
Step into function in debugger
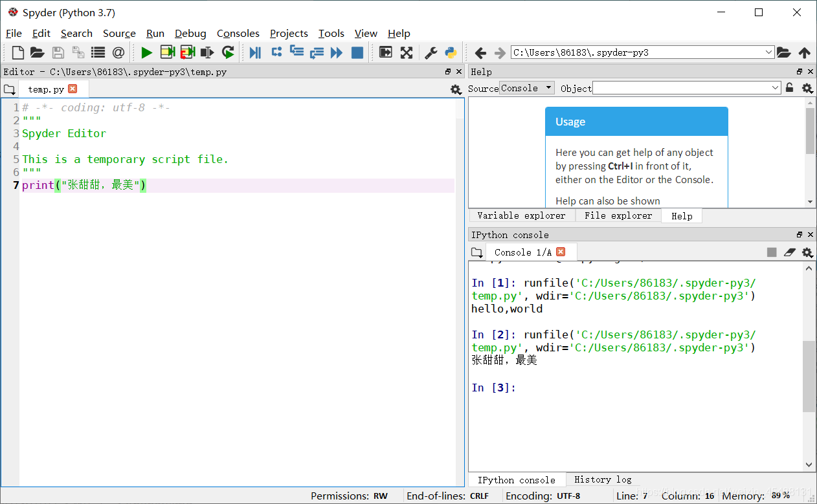[x=297, y=52]
